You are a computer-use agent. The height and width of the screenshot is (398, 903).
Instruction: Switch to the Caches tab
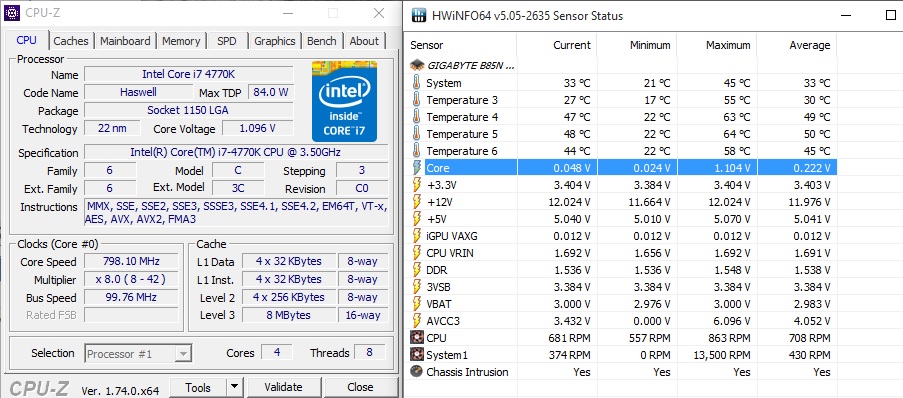point(71,41)
